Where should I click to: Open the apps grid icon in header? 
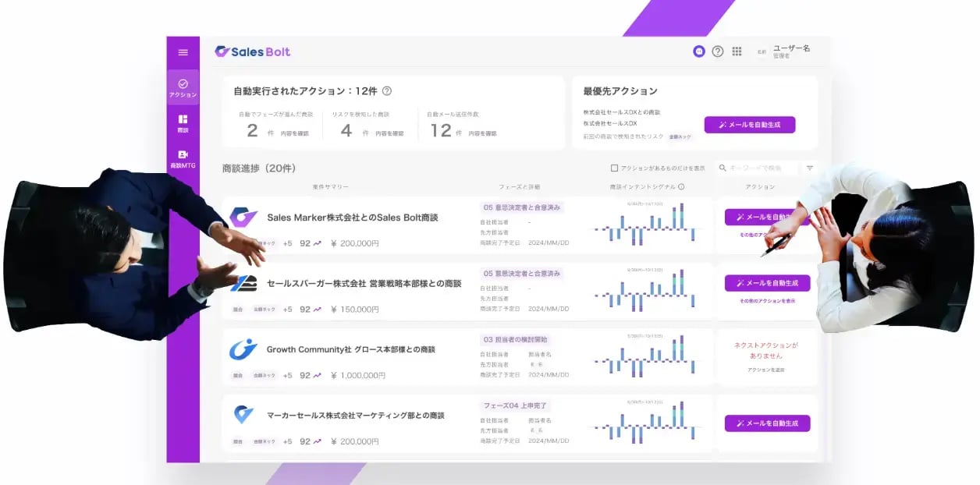737,51
